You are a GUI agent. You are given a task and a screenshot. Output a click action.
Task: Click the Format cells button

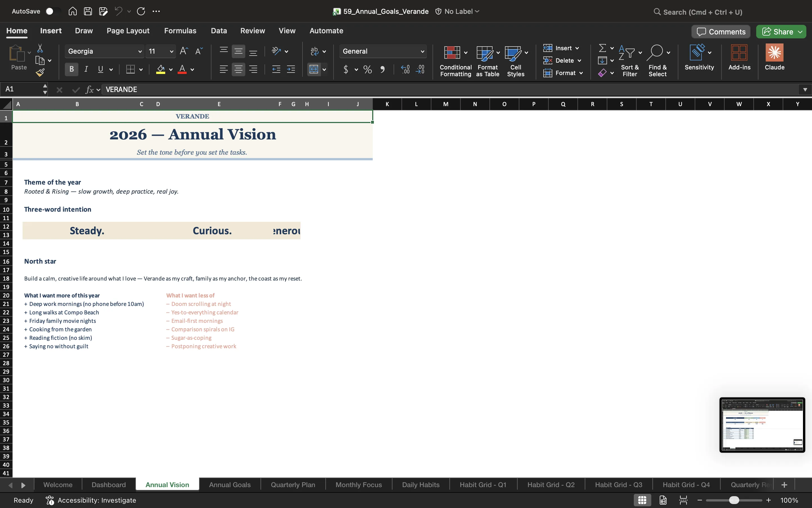(x=563, y=73)
